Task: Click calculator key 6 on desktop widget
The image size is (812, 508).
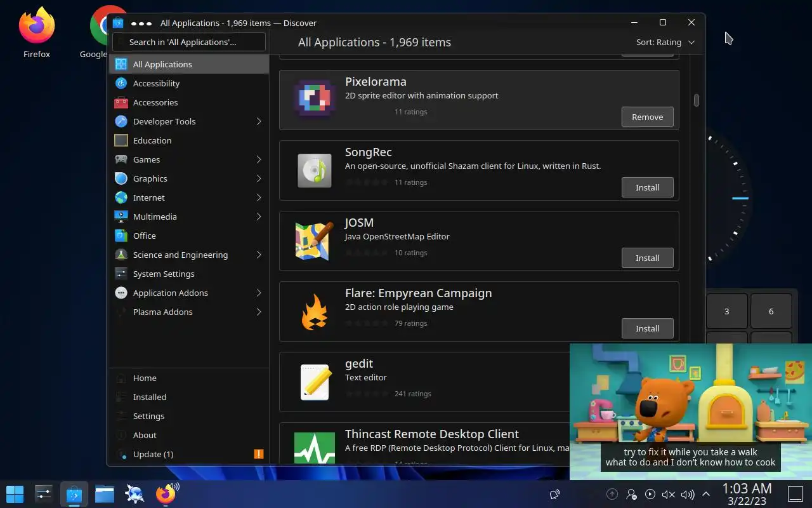Action: tap(771, 311)
